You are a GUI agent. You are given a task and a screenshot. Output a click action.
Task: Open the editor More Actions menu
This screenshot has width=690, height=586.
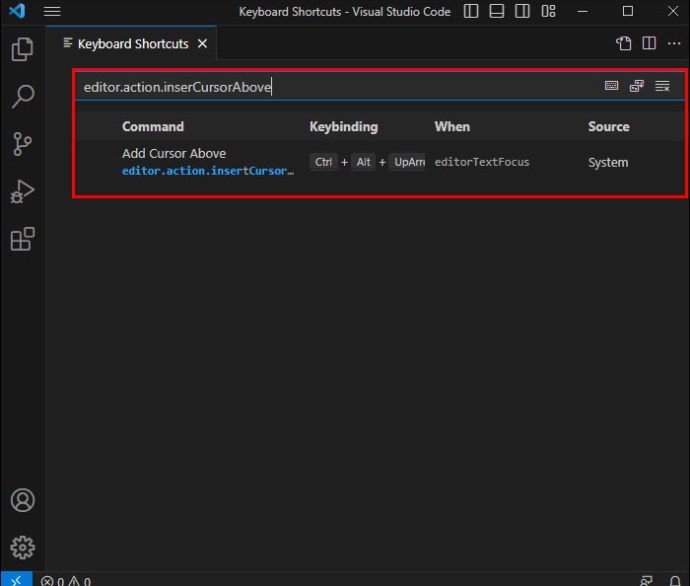674,43
